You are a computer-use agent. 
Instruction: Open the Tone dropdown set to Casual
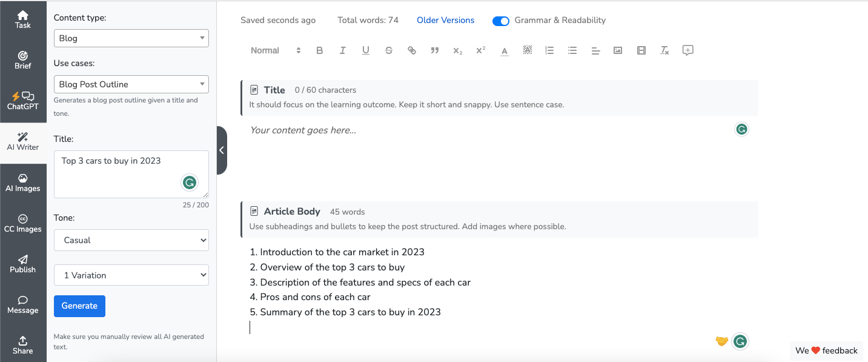click(131, 240)
